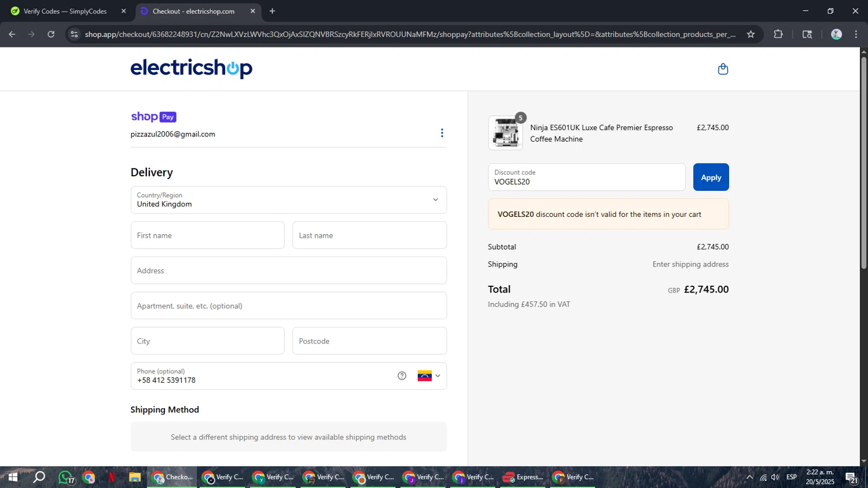Show hidden system tray icons
The height and width of the screenshot is (488, 868).
[x=749, y=478]
